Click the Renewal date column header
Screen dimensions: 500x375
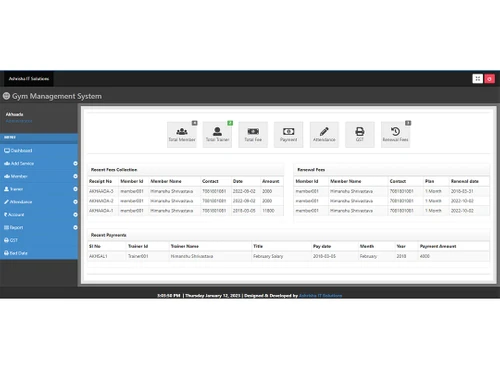465,181
